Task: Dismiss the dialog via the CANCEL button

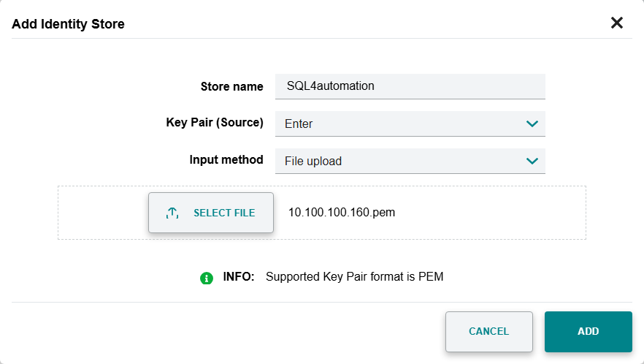Action: click(x=488, y=332)
